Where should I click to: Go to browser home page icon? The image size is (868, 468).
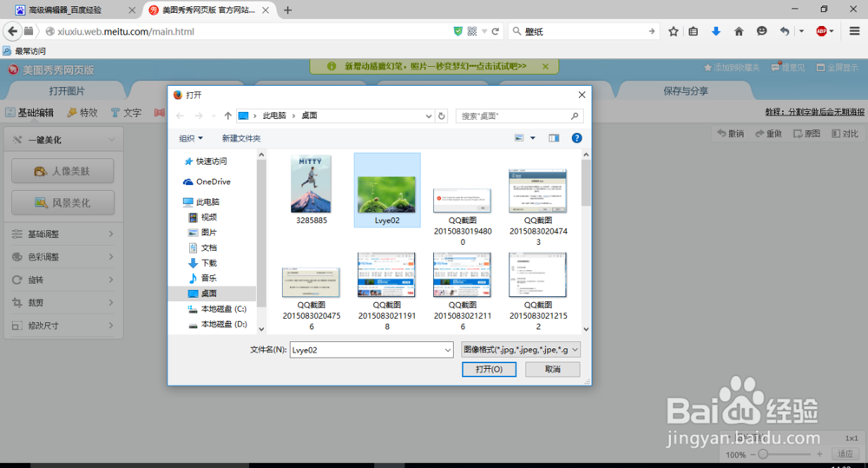[739, 31]
